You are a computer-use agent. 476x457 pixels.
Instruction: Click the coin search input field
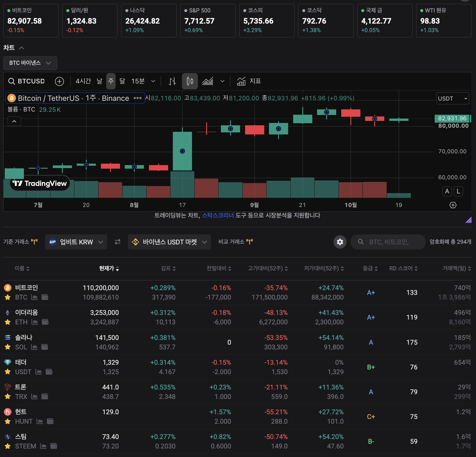coord(388,242)
